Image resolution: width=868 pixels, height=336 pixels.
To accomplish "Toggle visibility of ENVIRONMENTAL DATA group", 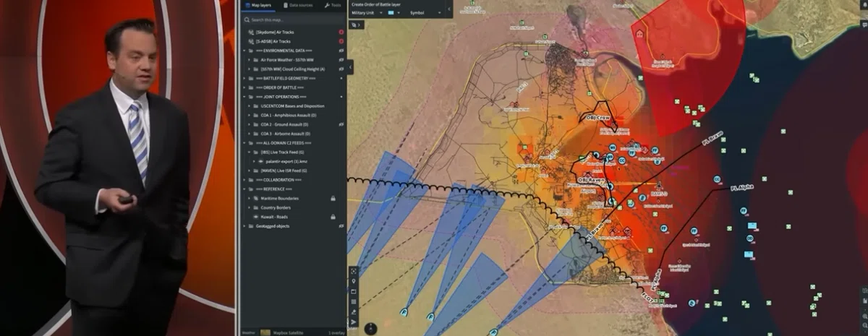I will [341, 51].
